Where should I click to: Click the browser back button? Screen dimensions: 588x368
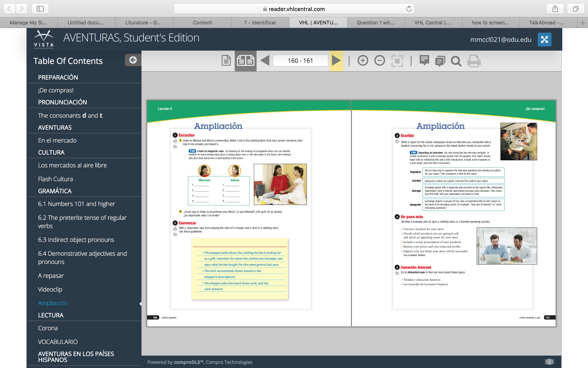click(9, 9)
